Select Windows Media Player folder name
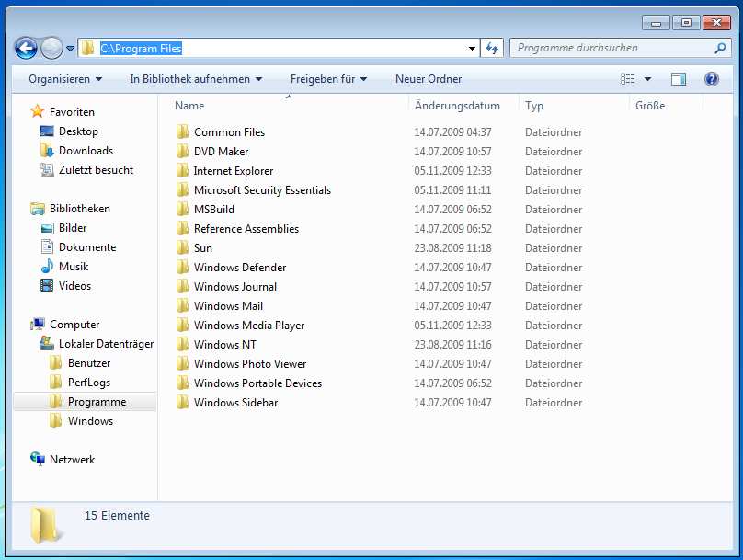Image resolution: width=743 pixels, height=560 pixels. coord(249,326)
